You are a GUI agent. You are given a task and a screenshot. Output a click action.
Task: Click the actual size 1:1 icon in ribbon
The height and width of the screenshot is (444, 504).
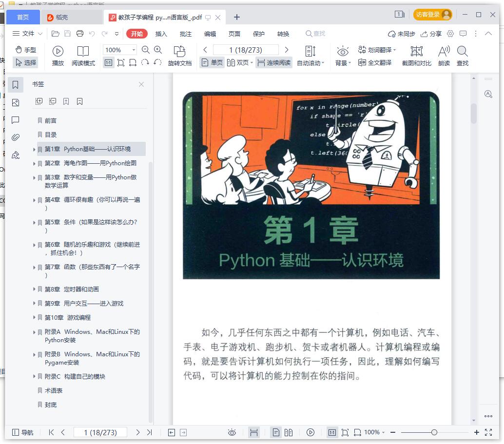coord(108,62)
